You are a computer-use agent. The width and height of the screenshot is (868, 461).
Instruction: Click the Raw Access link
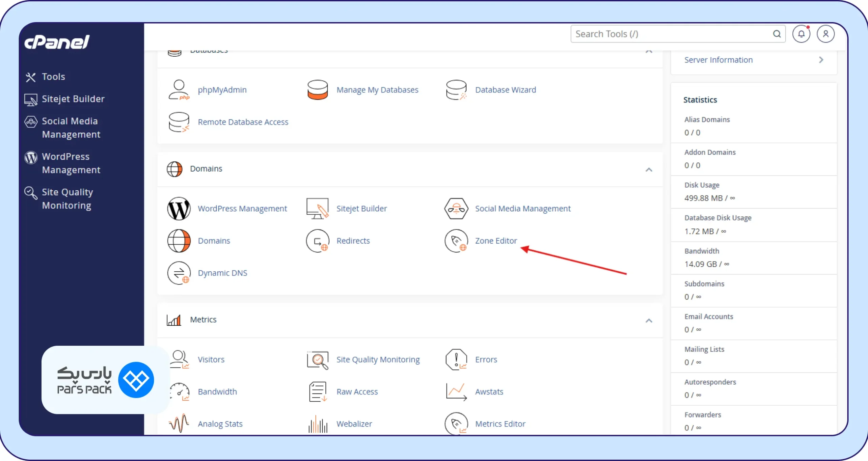tap(357, 392)
